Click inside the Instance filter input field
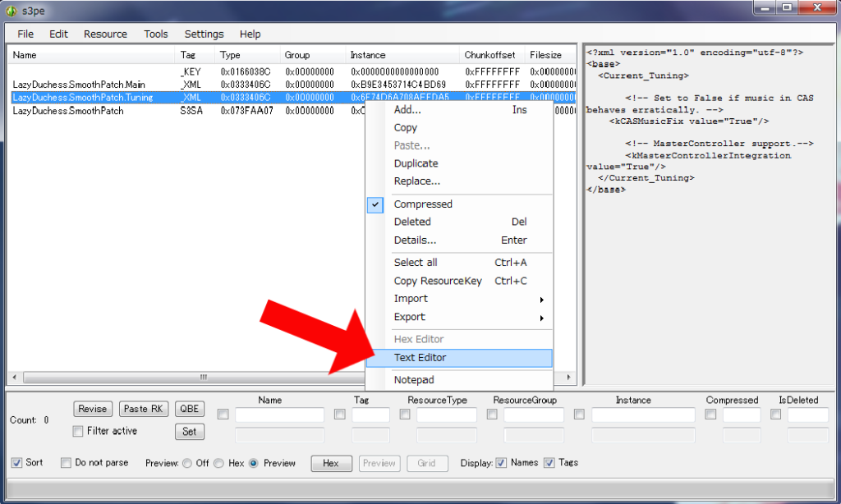The height and width of the screenshot is (504, 841). point(643,415)
